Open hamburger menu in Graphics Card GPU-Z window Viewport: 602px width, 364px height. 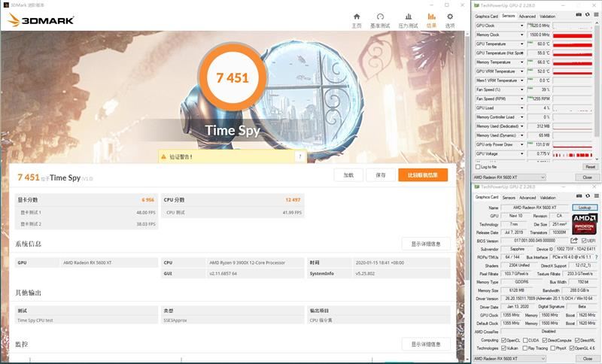(596, 196)
